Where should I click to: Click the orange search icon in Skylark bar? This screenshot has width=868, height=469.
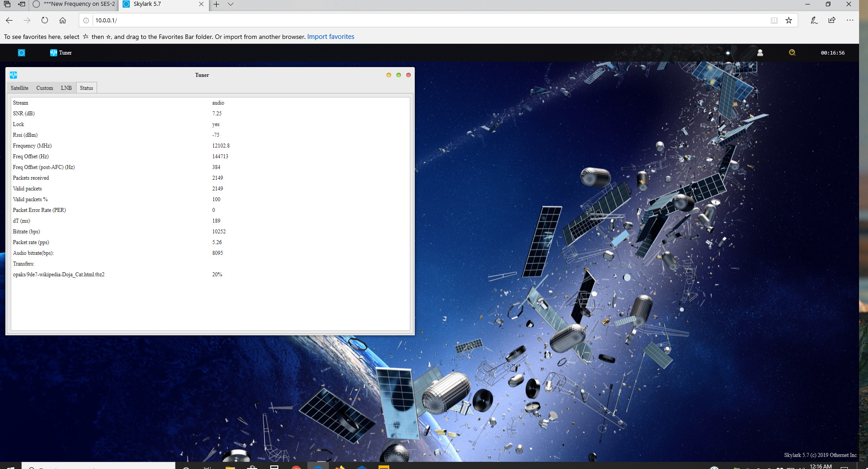[792, 53]
